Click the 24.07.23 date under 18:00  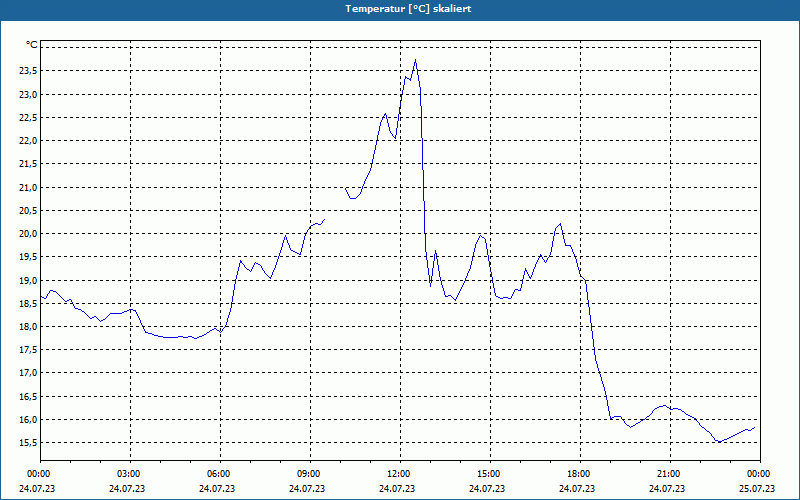[577, 488]
